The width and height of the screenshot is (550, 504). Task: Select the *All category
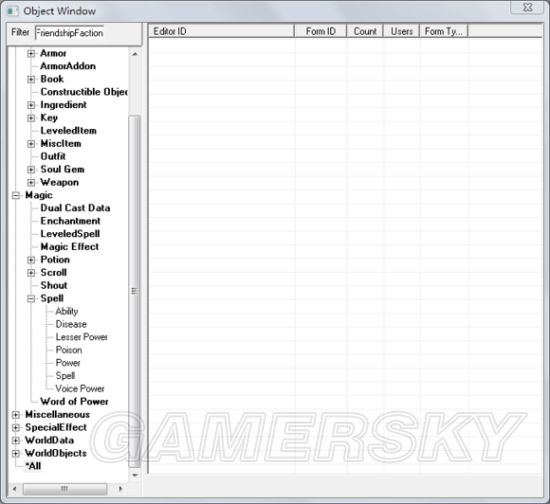tap(33, 466)
